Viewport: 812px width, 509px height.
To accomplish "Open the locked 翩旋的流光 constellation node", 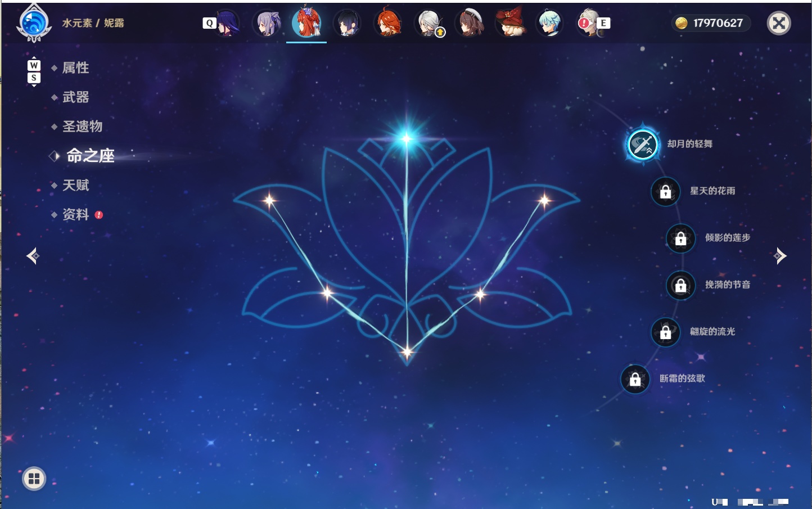I will pos(666,332).
